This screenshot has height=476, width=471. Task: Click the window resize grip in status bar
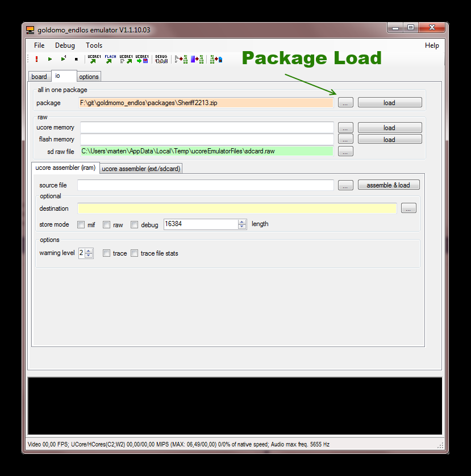(440, 445)
